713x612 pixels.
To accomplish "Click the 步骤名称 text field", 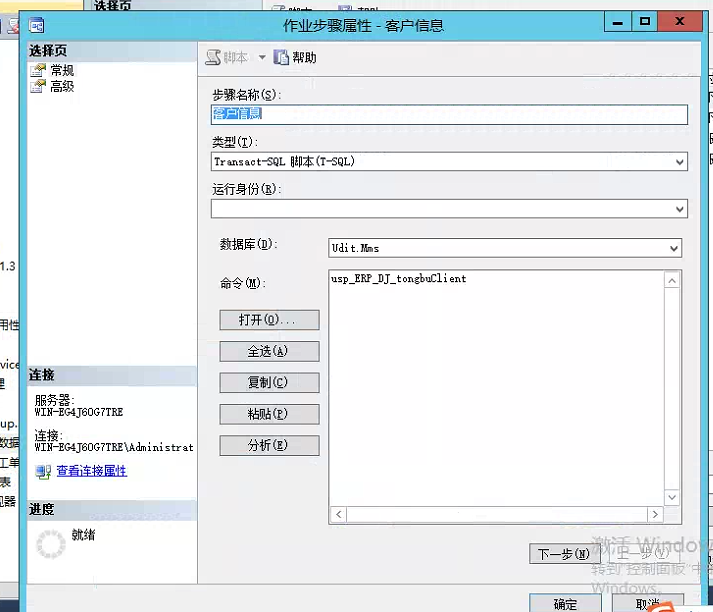I will (x=449, y=115).
